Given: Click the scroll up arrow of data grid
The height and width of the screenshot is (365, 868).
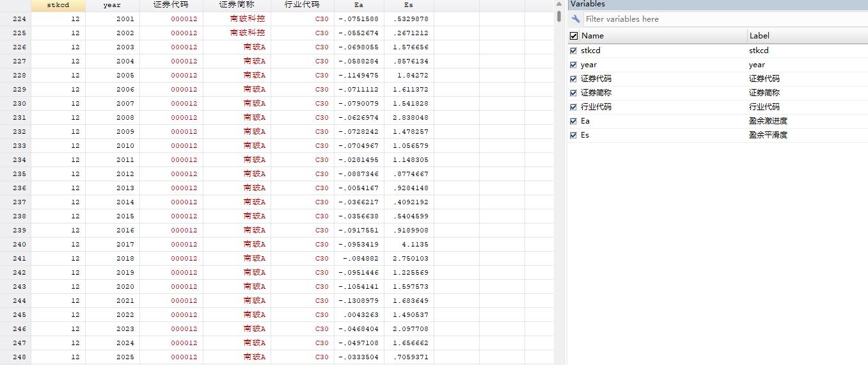Looking at the screenshot, I should (x=559, y=4).
